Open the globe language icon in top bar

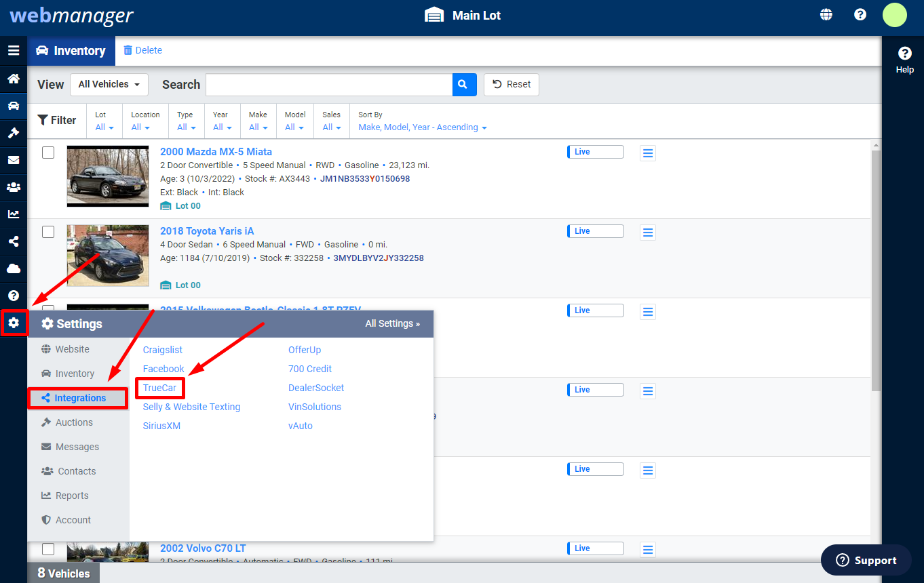point(826,14)
